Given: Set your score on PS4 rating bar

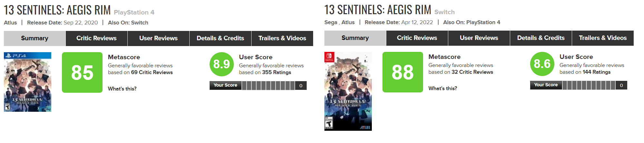Looking at the screenshot, I should pos(268,85).
